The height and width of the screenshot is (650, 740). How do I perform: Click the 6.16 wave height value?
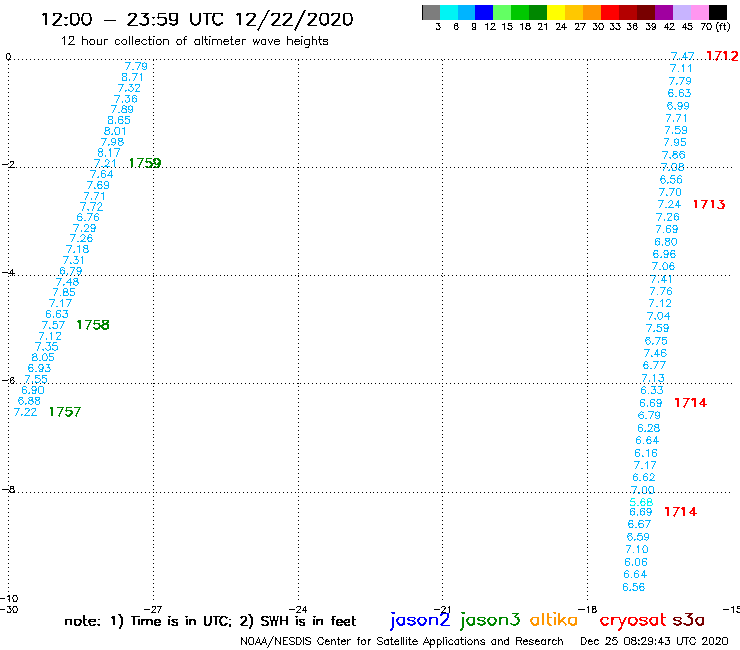[x=646, y=453]
